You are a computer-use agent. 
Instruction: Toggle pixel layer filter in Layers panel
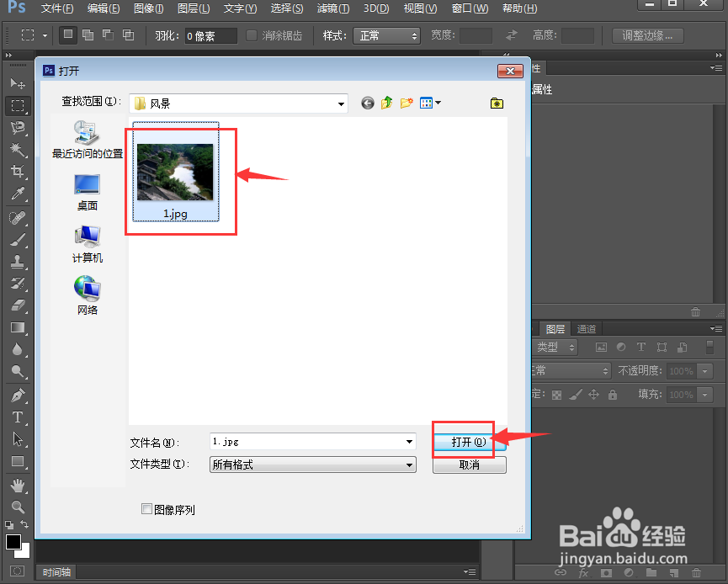click(x=601, y=348)
